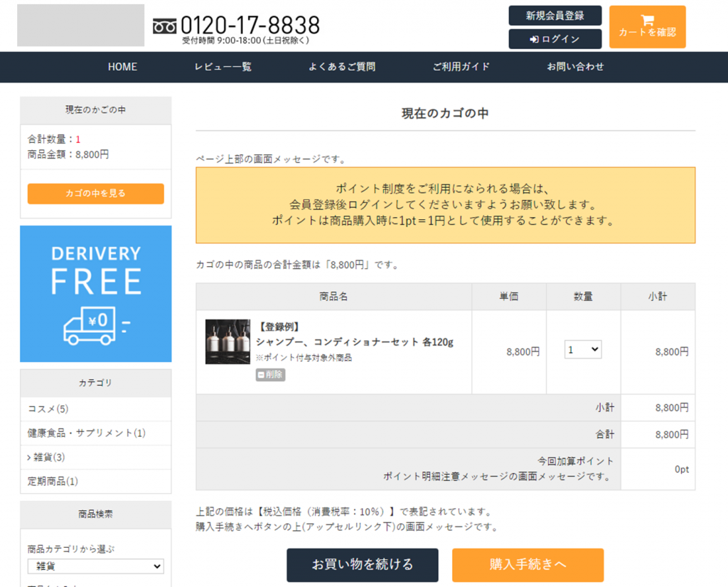Viewport: 728px width, 587px height.
Task: Open レビュー一覧 menu item
Action: coord(223,67)
